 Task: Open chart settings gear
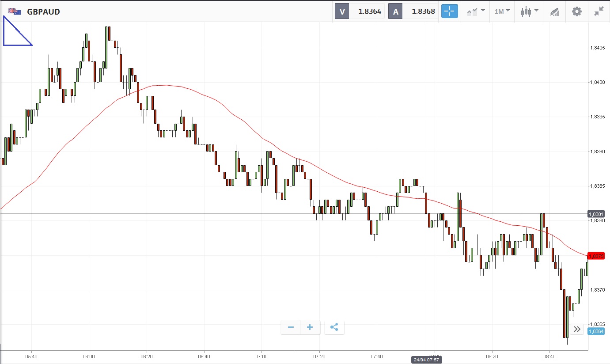(577, 11)
